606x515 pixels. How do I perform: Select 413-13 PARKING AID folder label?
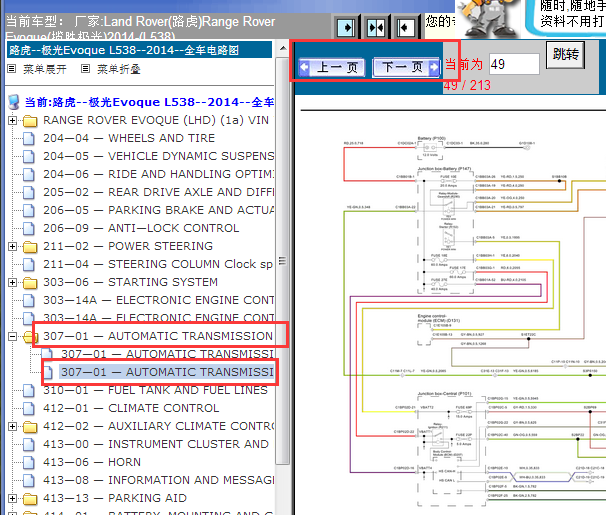115,498
